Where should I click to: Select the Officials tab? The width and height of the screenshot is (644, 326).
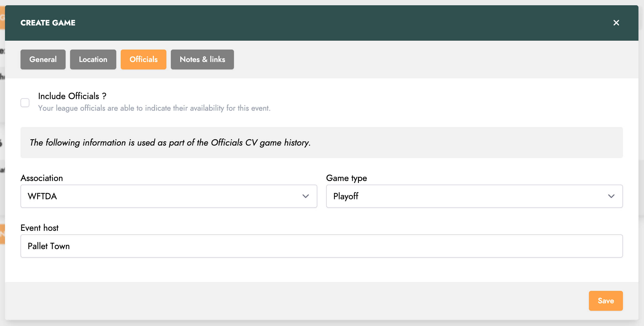click(x=143, y=59)
